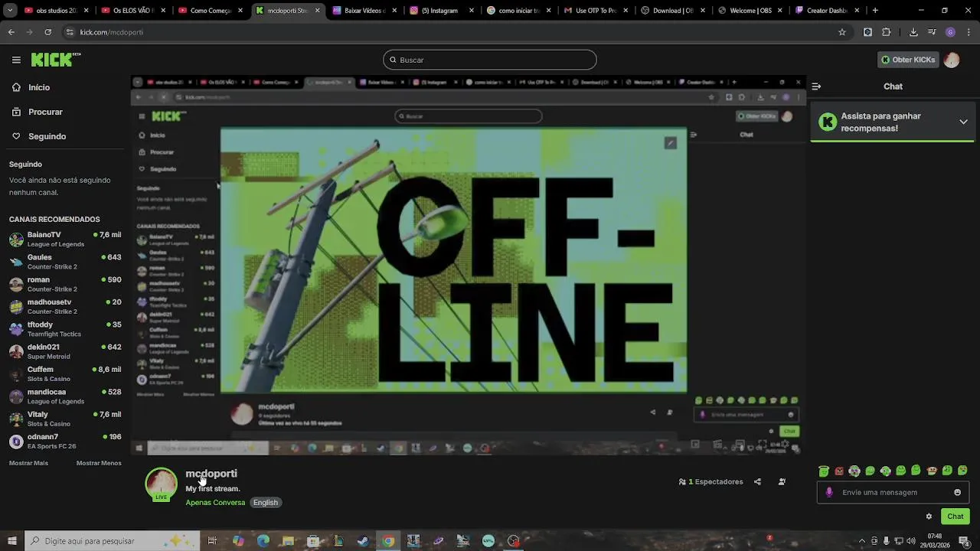
Task: Open the volume control in system tray
Action: point(913,541)
